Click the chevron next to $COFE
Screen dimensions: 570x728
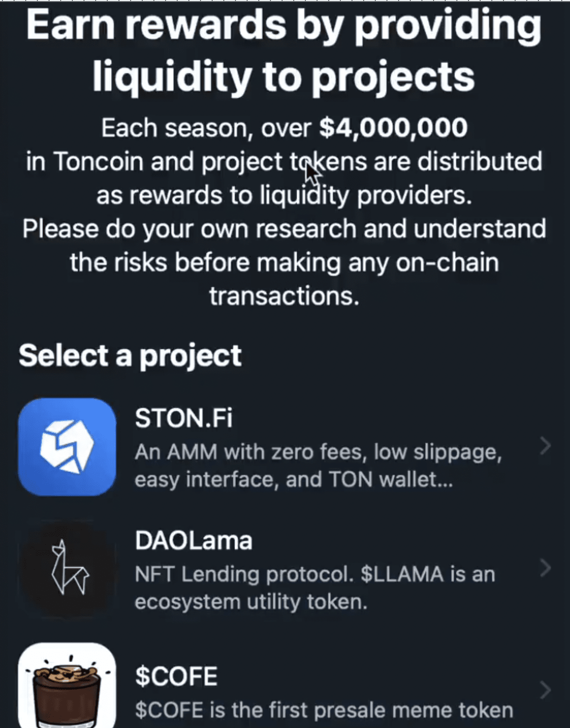[545, 690]
